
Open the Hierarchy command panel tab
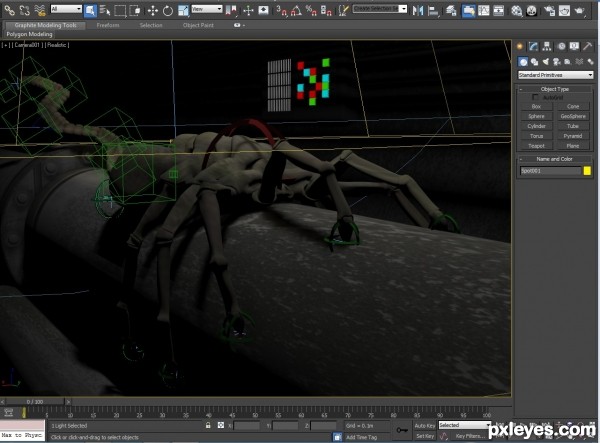(547, 47)
